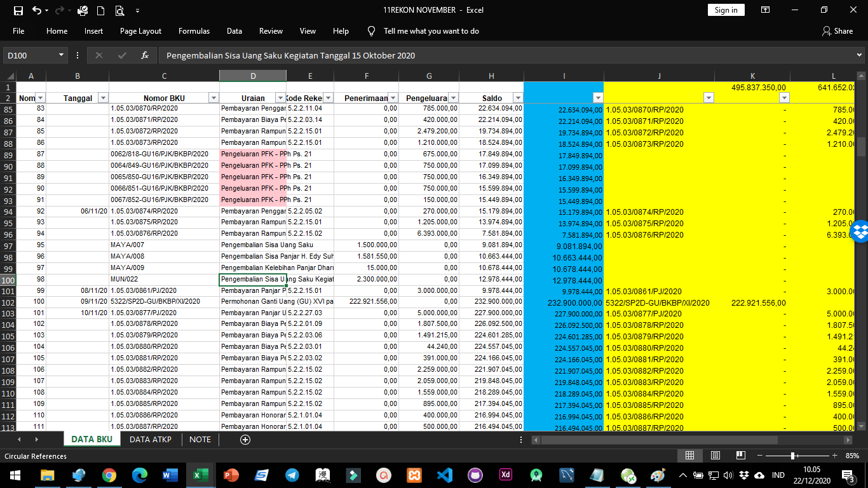868x488 pixels.
Task: Switch to Page Break Preview icon
Action: [740, 456]
